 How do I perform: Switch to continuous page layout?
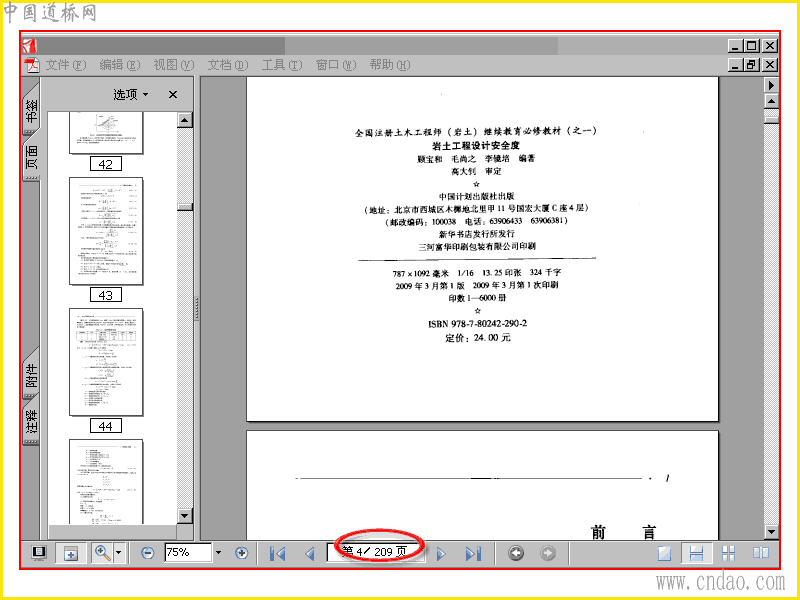tap(696, 554)
